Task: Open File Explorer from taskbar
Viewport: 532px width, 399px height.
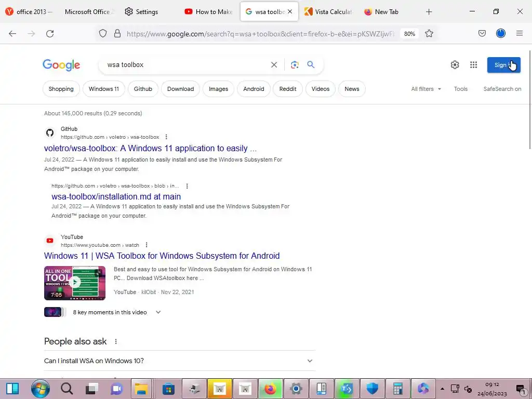Action: [141, 389]
